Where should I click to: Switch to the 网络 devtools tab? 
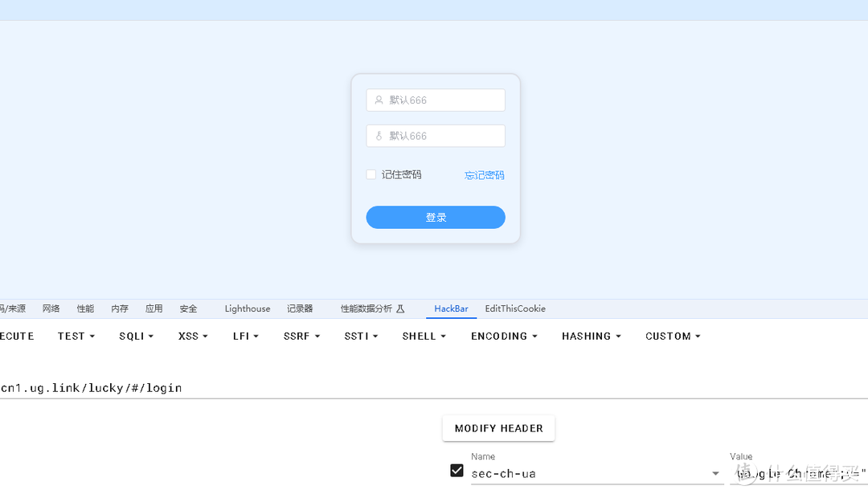pos(51,308)
